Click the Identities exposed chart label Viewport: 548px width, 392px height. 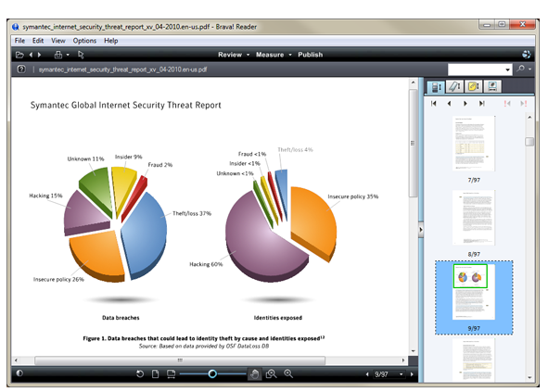point(278,318)
